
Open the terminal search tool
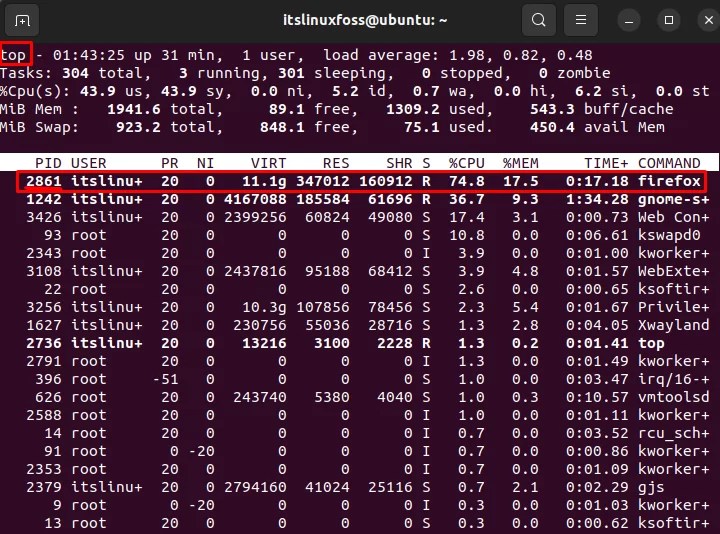coord(539,20)
